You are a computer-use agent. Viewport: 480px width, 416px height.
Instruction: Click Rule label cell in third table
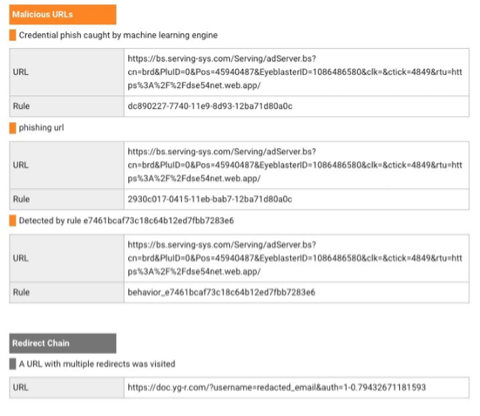click(x=67, y=292)
